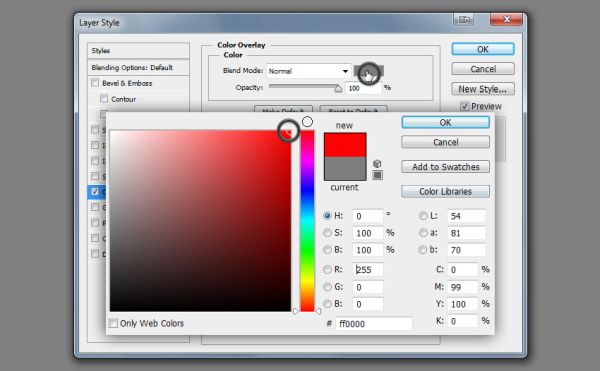The width and height of the screenshot is (600, 371).
Task: Click the out-of-gamut warning cube icon
Action: 377,164
